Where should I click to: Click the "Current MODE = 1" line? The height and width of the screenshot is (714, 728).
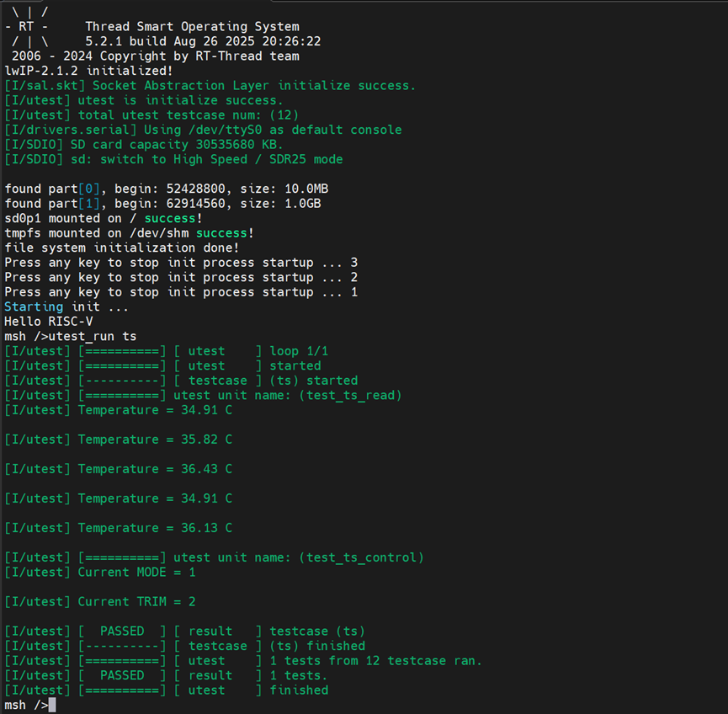[100, 573]
